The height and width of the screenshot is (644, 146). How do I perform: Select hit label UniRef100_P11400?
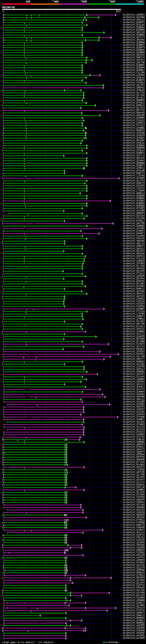click(134, 377)
